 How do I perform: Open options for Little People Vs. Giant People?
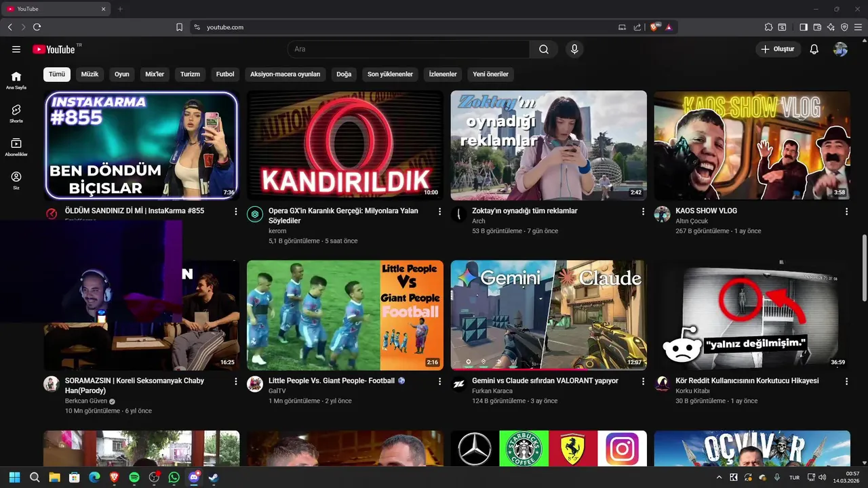pos(439,382)
